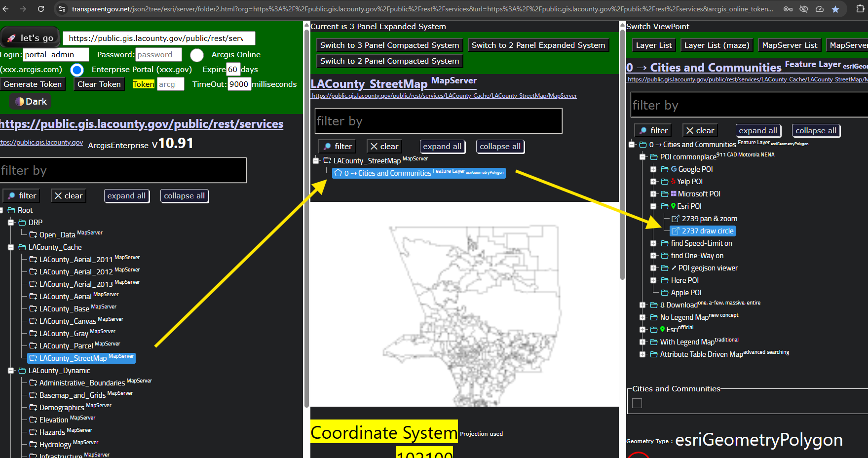
Task: Select LACounty_Aerial_2011 MapServer item
Action: pyautogui.click(x=84, y=259)
